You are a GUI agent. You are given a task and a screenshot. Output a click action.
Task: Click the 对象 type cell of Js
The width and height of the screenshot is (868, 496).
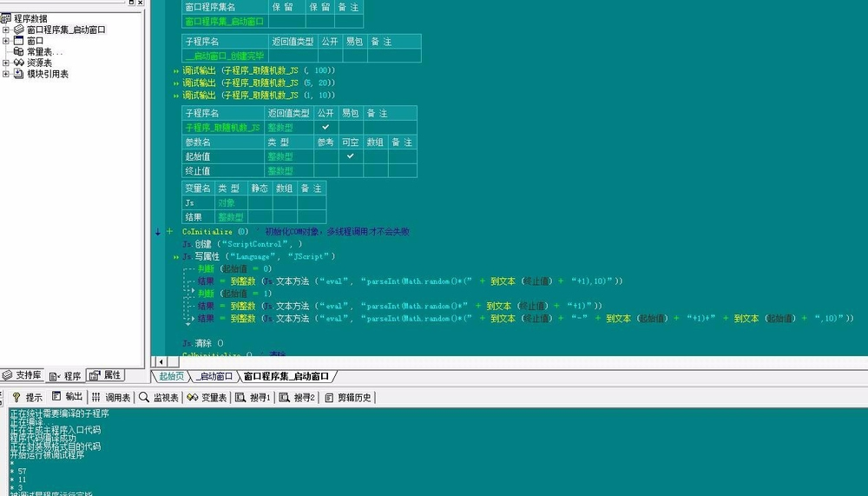(x=231, y=203)
